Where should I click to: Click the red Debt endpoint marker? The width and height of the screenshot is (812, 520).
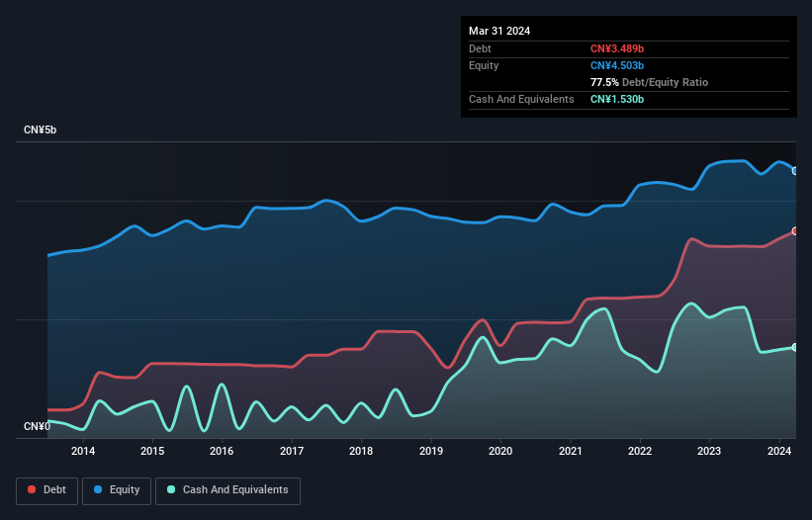pyautogui.click(x=795, y=230)
